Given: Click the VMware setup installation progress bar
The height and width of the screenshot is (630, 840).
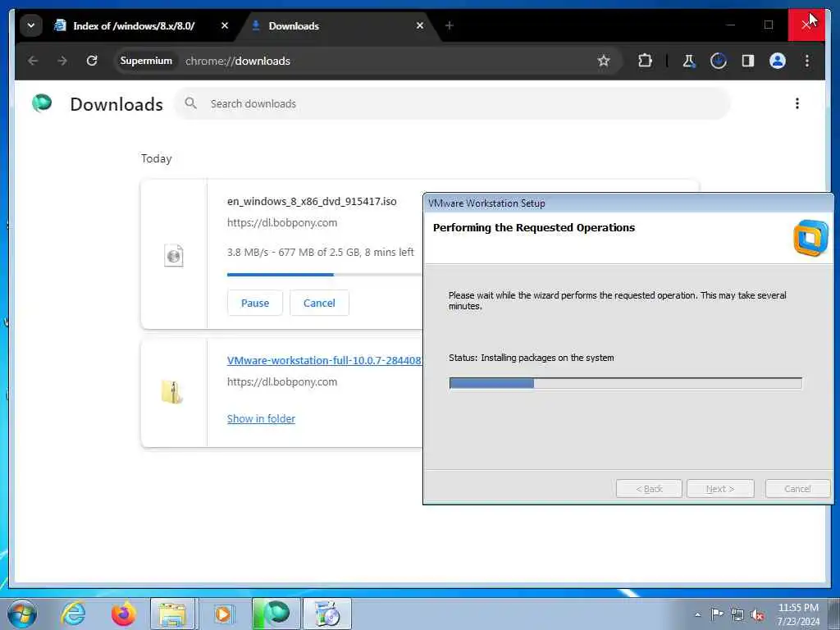Looking at the screenshot, I should [x=626, y=382].
